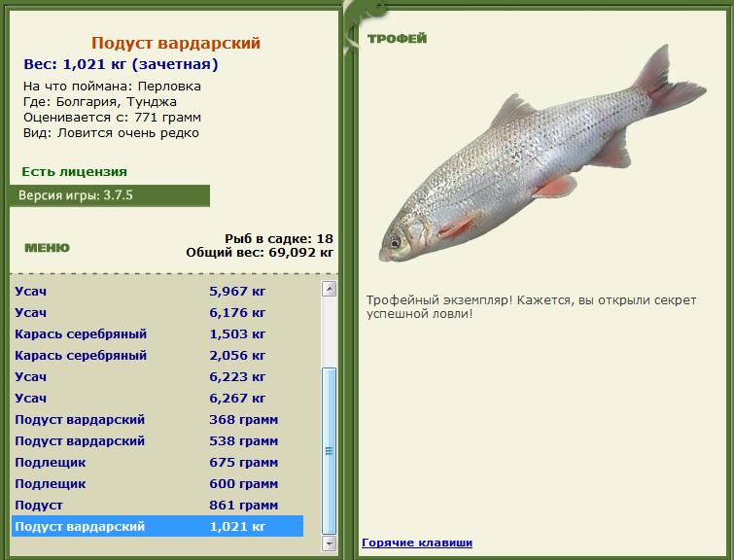Click Где: Болгария, Тунджа text
The image size is (734, 560).
pos(100,102)
